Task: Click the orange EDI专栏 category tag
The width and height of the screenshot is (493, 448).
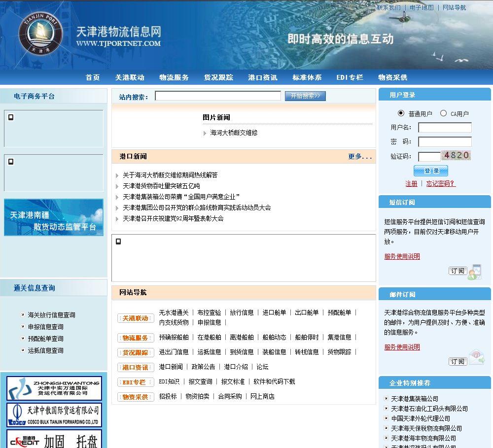Action: click(x=136, y=382)
